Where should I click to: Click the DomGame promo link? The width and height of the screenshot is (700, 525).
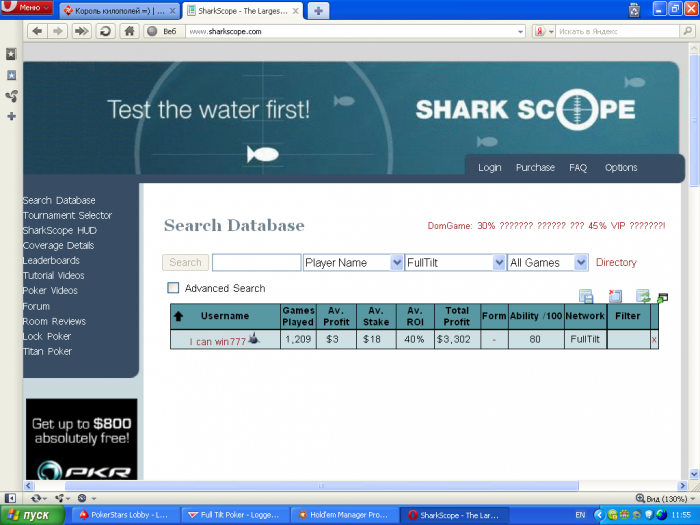click(x=546, y=225)
